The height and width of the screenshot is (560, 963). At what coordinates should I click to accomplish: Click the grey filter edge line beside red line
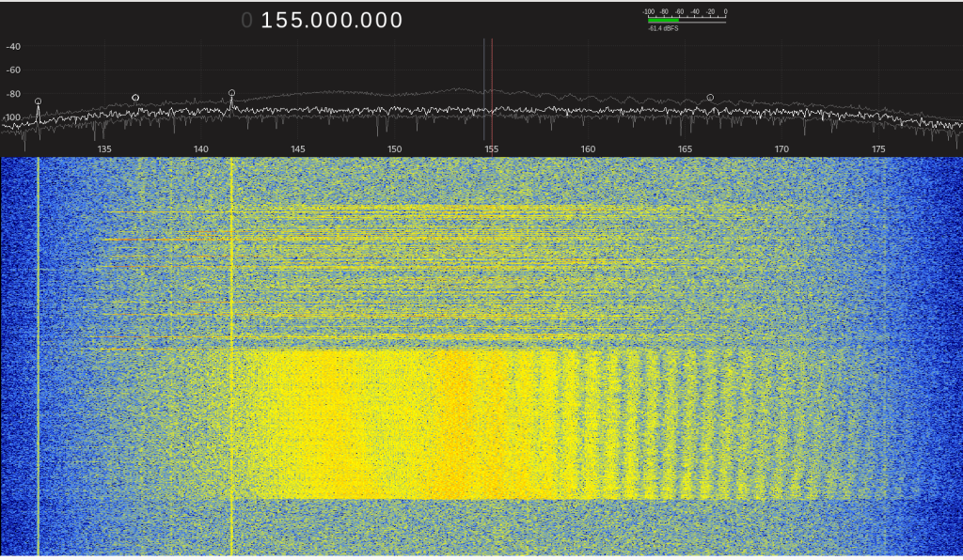click(484, 89)
